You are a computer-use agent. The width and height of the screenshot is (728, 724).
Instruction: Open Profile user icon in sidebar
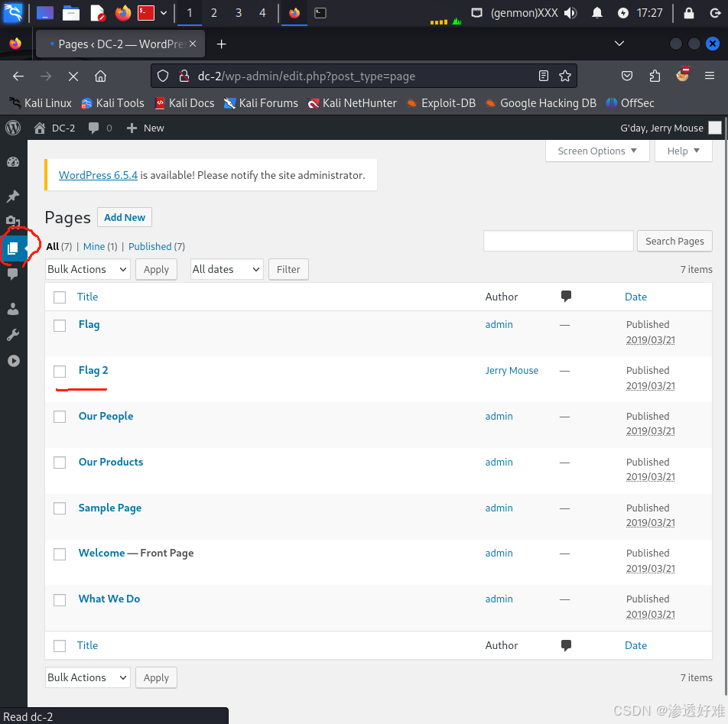point(13,309)
